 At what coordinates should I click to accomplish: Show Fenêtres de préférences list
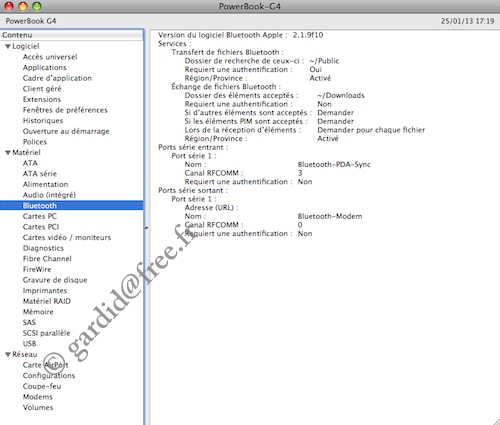65,110
